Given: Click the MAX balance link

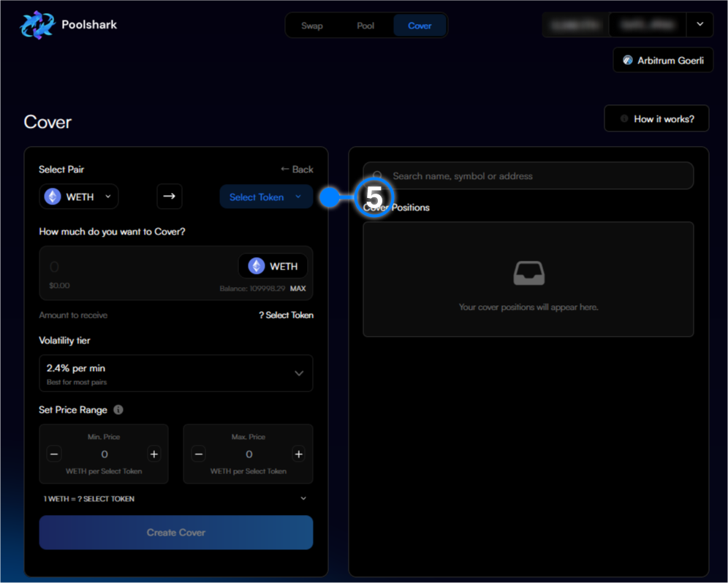Looking at the screenshot, I should point(297,289).
